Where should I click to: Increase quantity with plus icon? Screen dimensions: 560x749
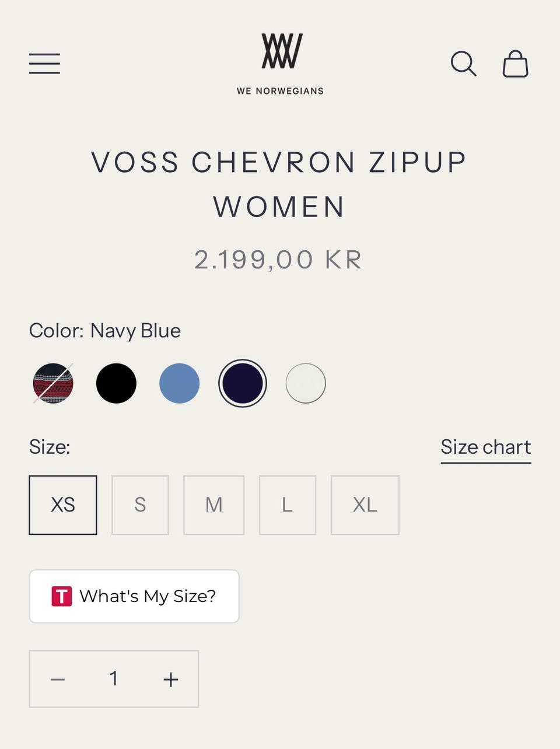[x=170, y=679]
